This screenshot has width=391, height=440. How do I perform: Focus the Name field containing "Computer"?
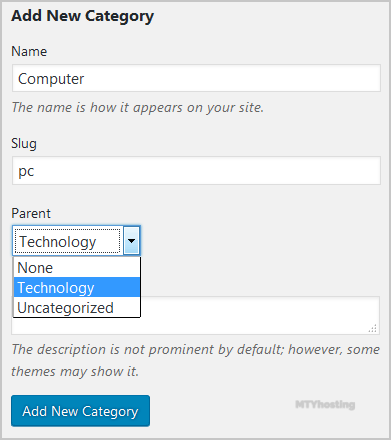pyautogui.click(x=196, y=78)
